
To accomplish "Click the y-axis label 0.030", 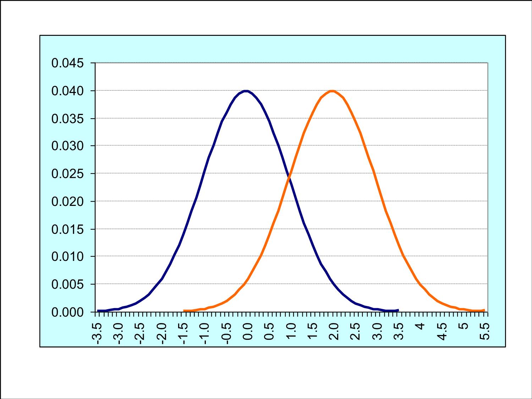I will pos(68,146).
